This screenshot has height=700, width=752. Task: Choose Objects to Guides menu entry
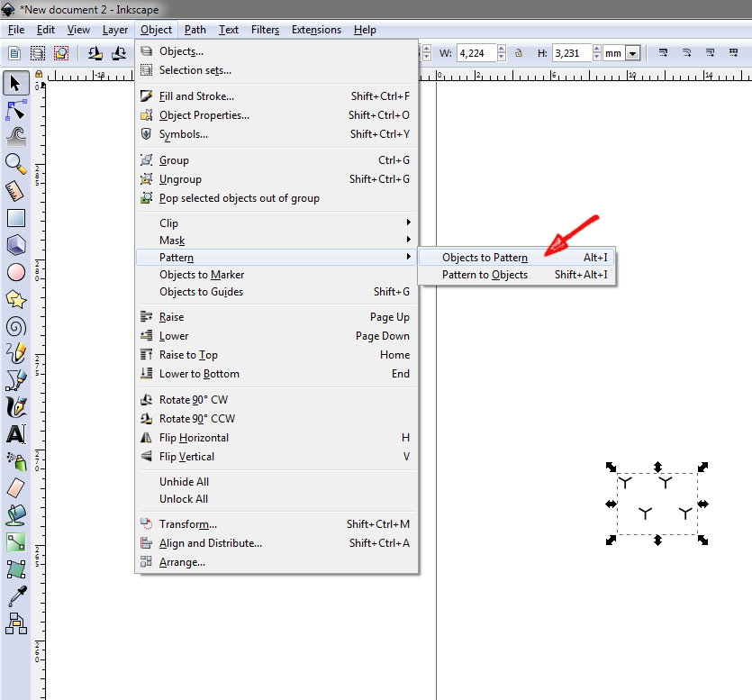click(x=276, y=292)
